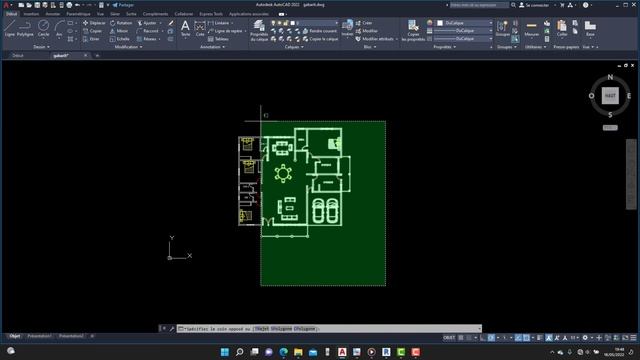Click the Linéaire dimension button
The width and height of the screenshot is (640, 360).
click(x=219, y=23)
